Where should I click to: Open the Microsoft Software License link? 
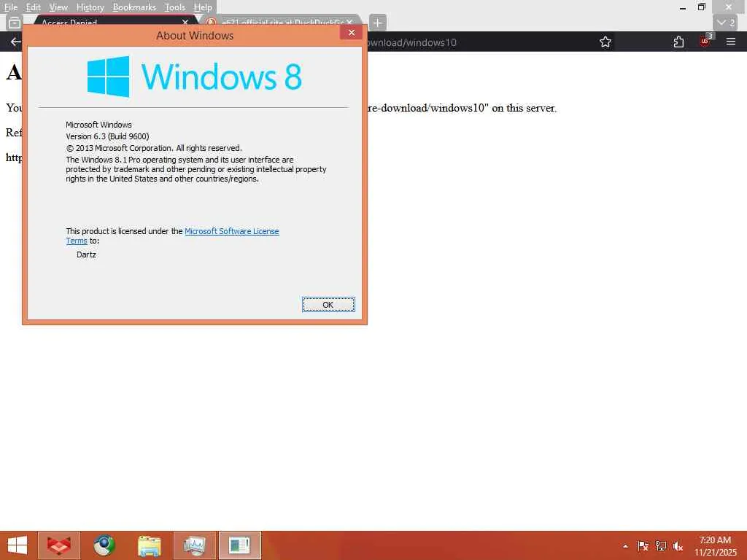(x=231, y=231)
